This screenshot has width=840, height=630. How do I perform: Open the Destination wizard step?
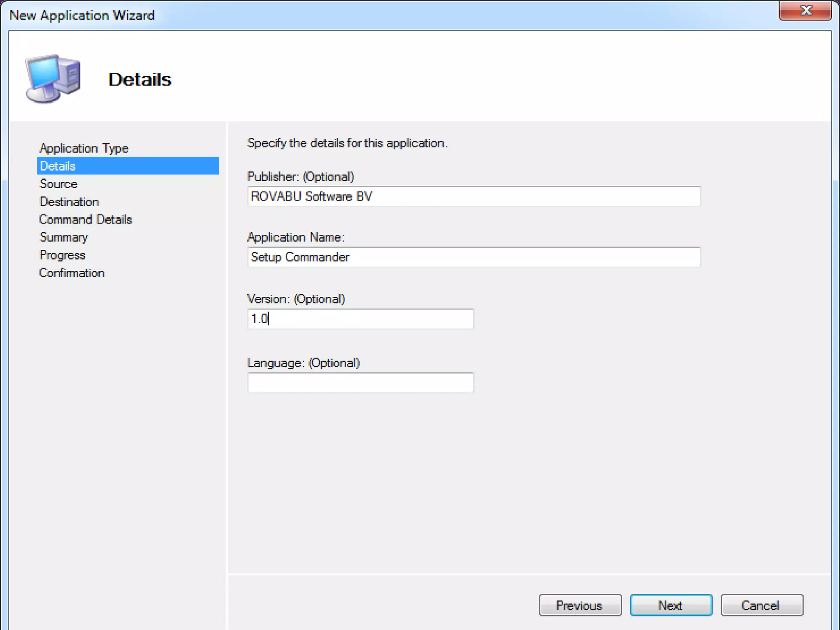69,202
